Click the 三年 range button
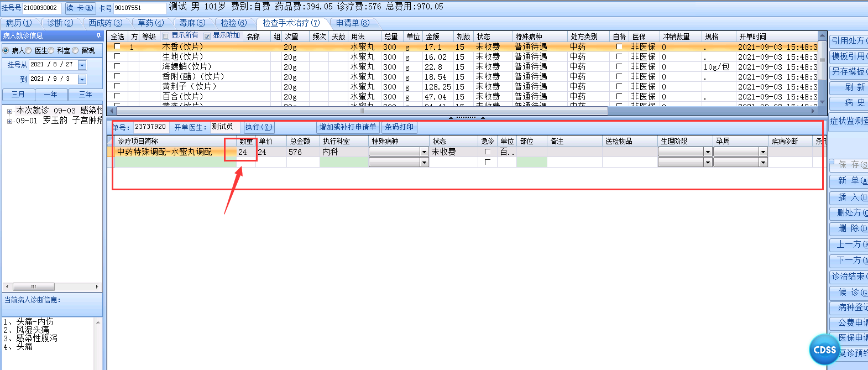The width and height of the screenshot is (868, 370). coord(85,95)
